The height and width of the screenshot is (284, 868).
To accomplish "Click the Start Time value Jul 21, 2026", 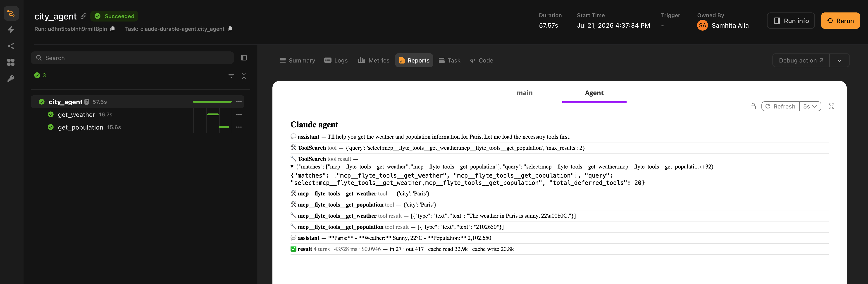I will [613, 25].
